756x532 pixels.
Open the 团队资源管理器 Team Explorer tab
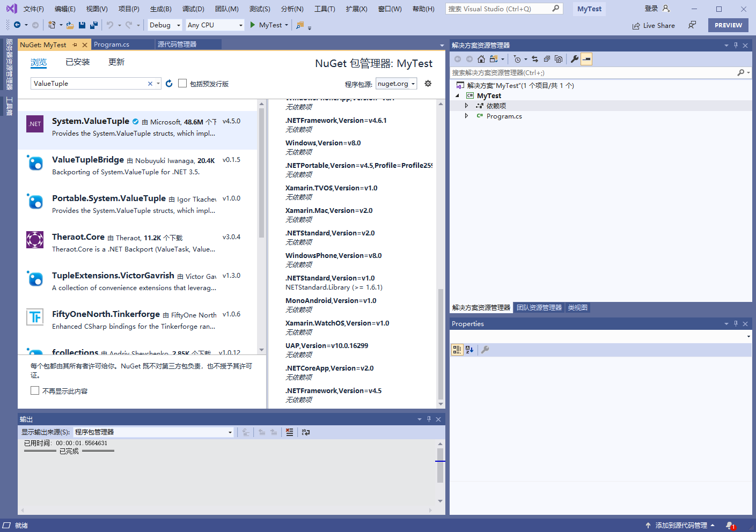click(539, 308)
